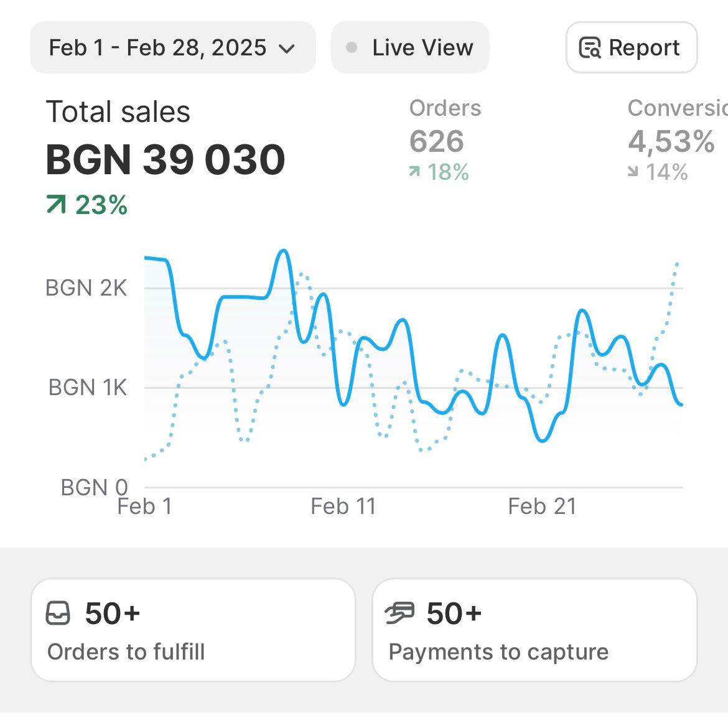The width and height of the screenshot is (728, 728).
Task: Select the Total sales metric
Action: click(x=166, y=157)
